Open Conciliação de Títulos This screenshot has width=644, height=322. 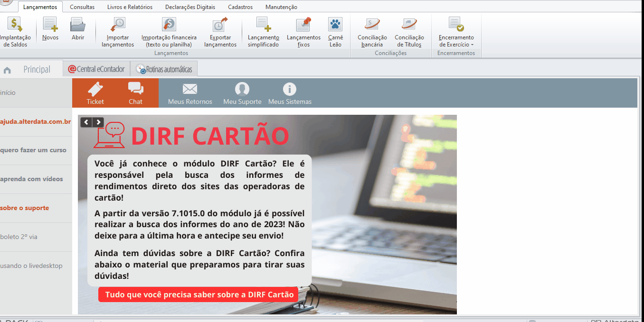click(x=409, y=32)
